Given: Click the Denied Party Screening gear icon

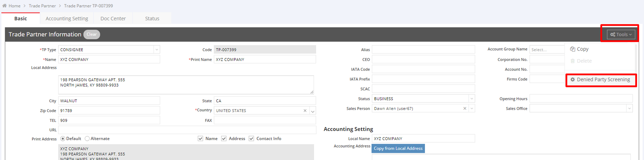Looking at the screenshot, I should [x=573, y=80].
